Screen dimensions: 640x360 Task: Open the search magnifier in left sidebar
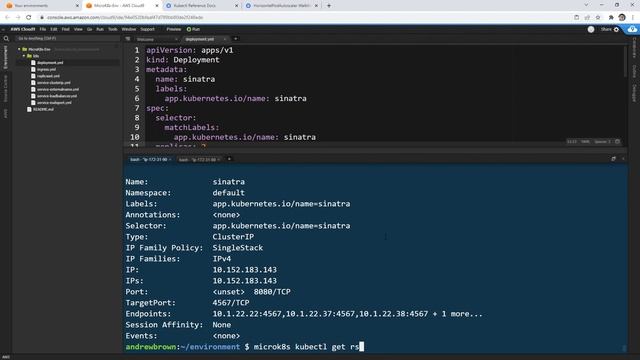click(x=6, y=39)
